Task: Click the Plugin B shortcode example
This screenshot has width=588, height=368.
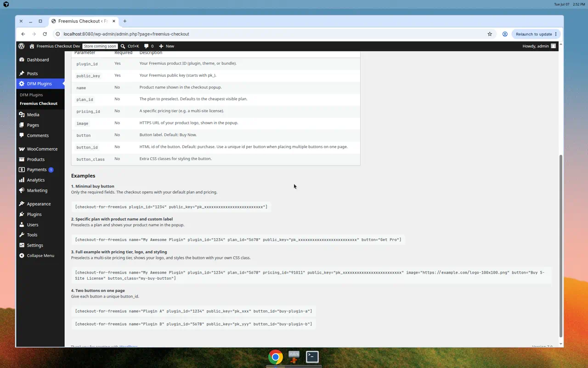Action: [193, 324]
